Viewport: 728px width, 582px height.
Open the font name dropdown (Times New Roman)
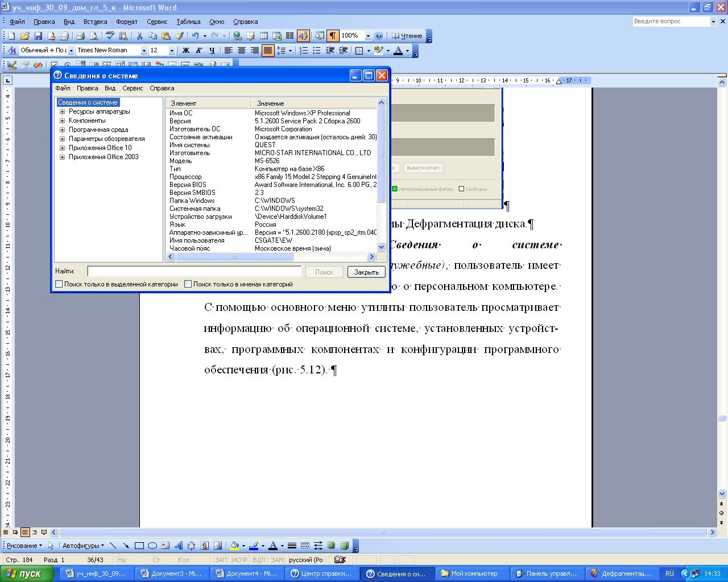(144, 51)
